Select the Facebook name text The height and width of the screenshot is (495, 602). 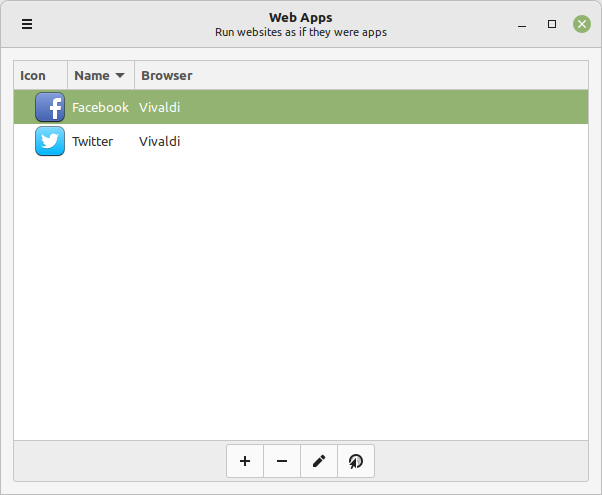[100, 107]
